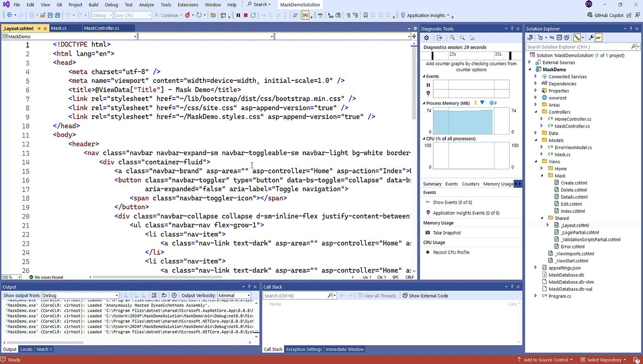Switch to Immediate Window tab
The width and height of the screenshot is (643, 364).
pos(344,349)
